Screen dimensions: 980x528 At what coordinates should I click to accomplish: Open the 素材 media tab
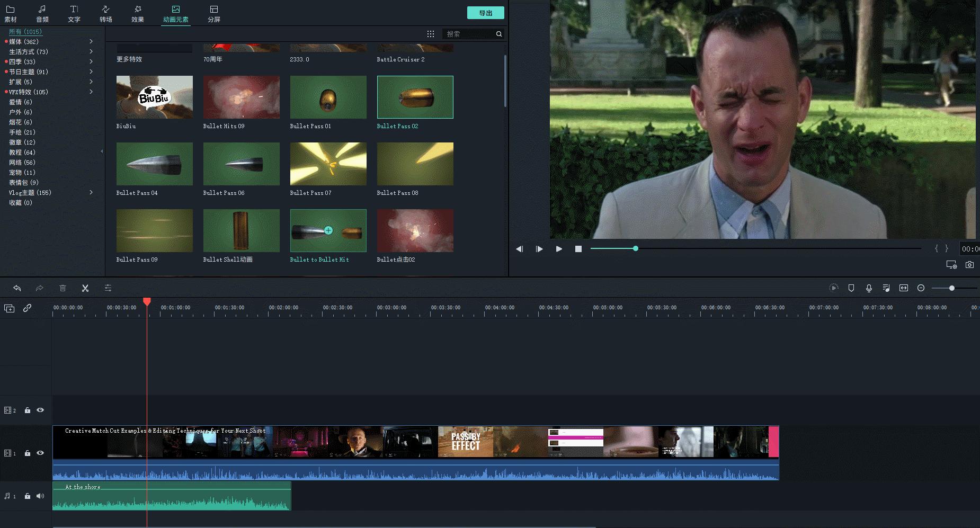point(11,14)
